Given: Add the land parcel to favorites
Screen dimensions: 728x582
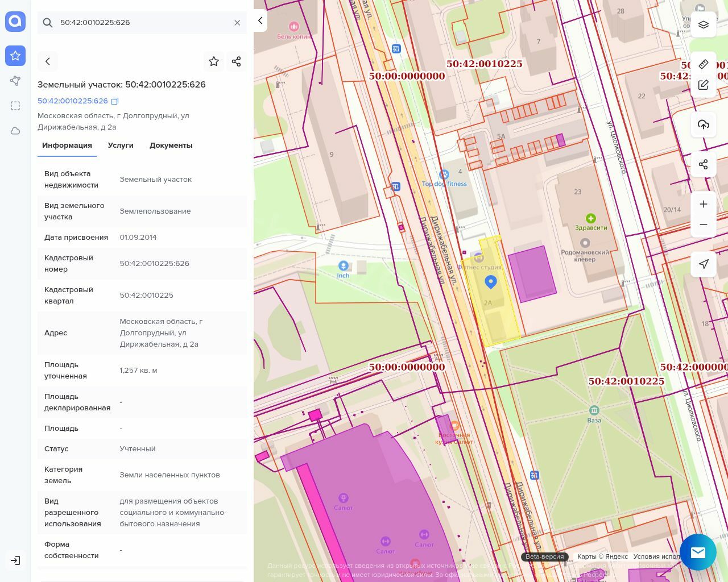Looking at the screenshot, I should click(x=214, y=61).
